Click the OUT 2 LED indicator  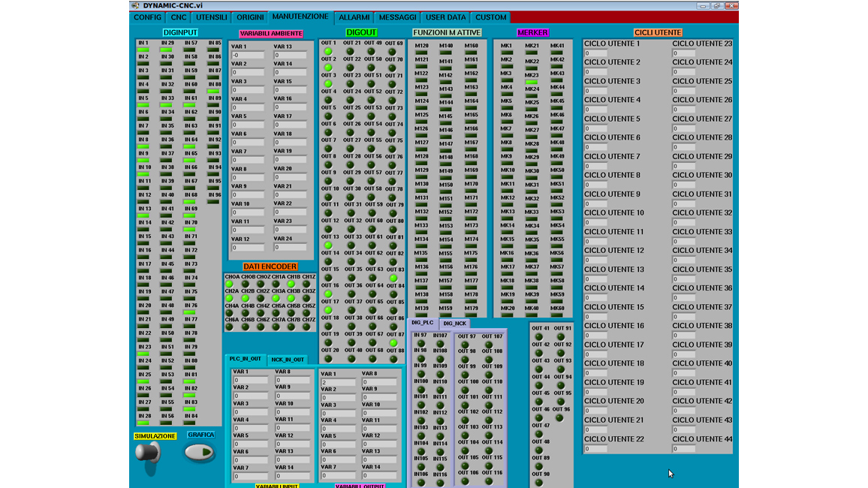pyautogui.click(x=328, y=68)
